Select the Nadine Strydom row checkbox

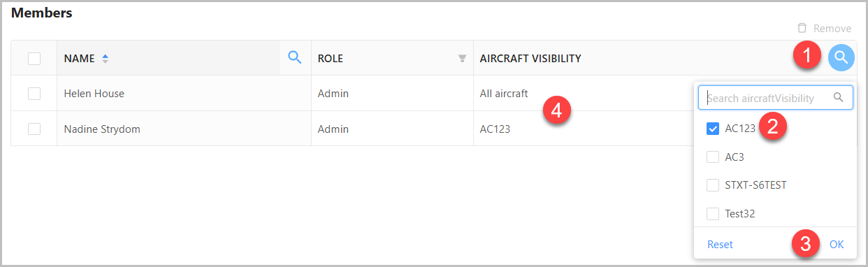tap(34, 129)
